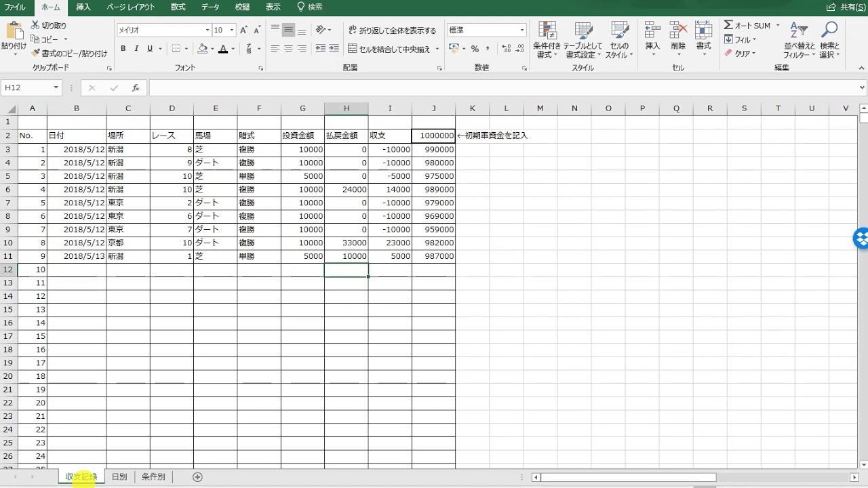Switch to the データ (Data) ribbon tab
The image size is (868, 488).
(210, 7)
